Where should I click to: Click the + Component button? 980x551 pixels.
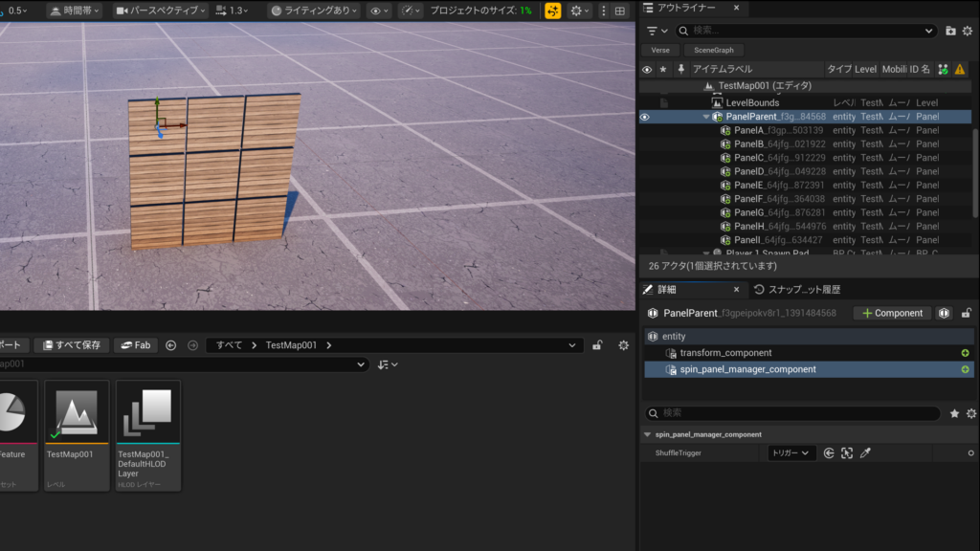(892, 313)
